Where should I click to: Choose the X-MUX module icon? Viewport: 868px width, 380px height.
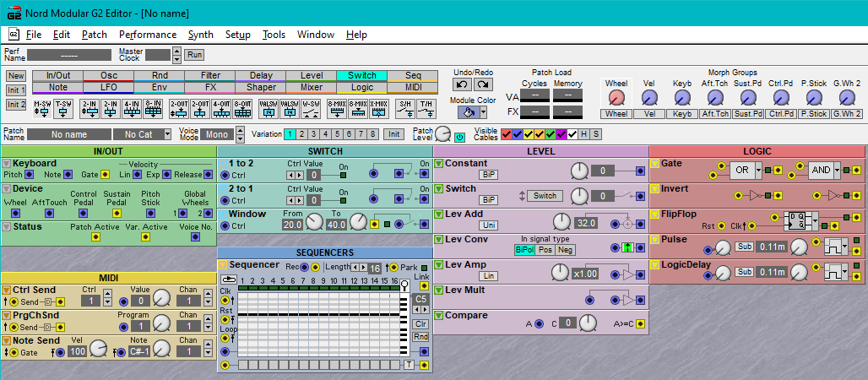click(x=379, y=108)
